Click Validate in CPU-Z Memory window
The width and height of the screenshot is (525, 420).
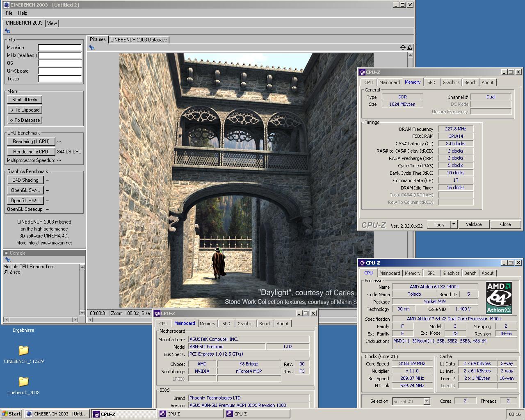coord(474,224)
